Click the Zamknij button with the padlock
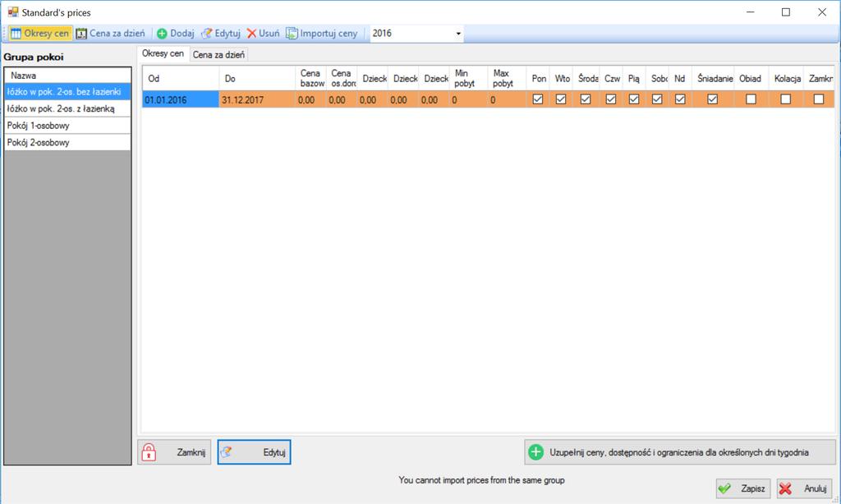This screenshot has height=504, width=841. point(174,452)
